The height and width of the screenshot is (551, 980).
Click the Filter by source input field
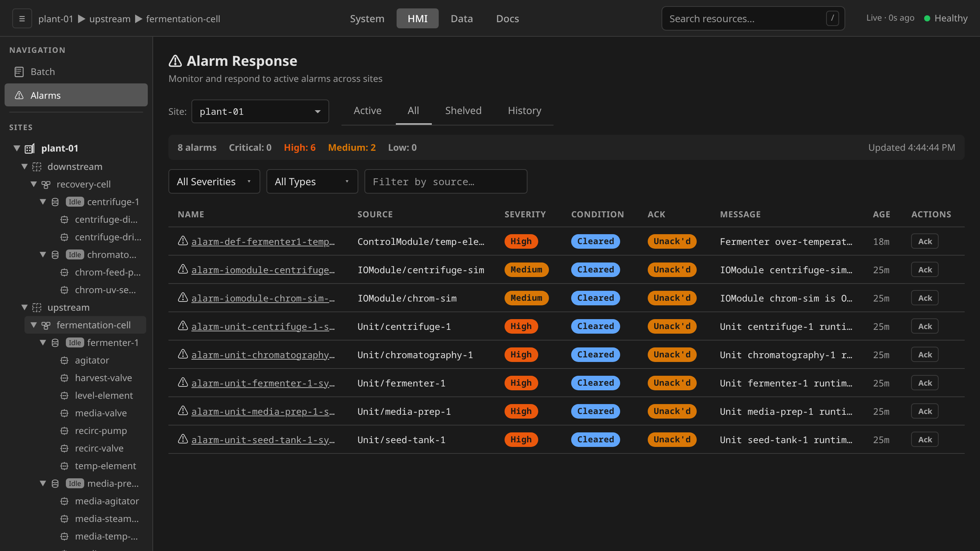[446, 181]
